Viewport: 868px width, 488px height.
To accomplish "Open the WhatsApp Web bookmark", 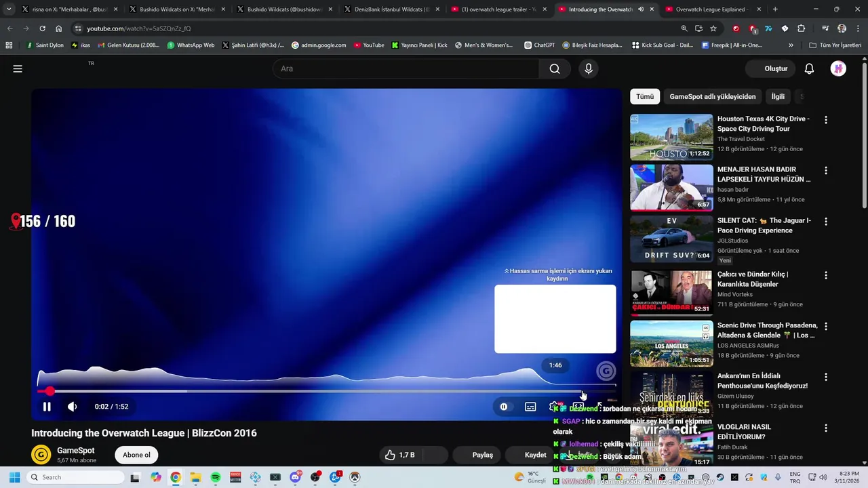I will tap(191, 45).
